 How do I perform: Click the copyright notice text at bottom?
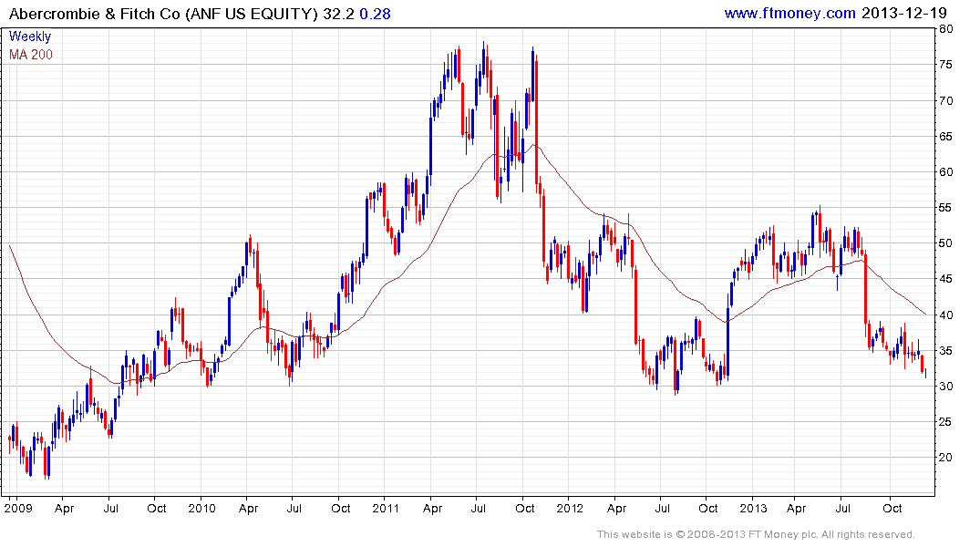tap(756, 534)
